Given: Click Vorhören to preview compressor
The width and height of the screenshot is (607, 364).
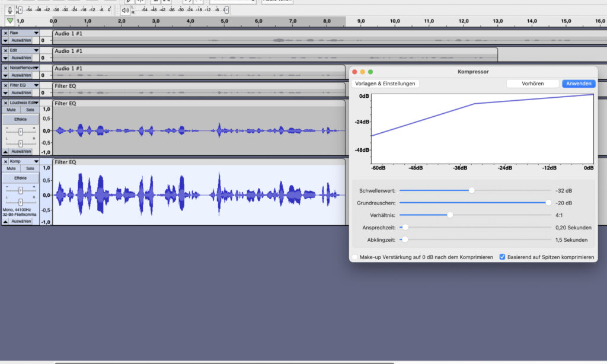Looking at the screenshot, I should tap(533, 84).
